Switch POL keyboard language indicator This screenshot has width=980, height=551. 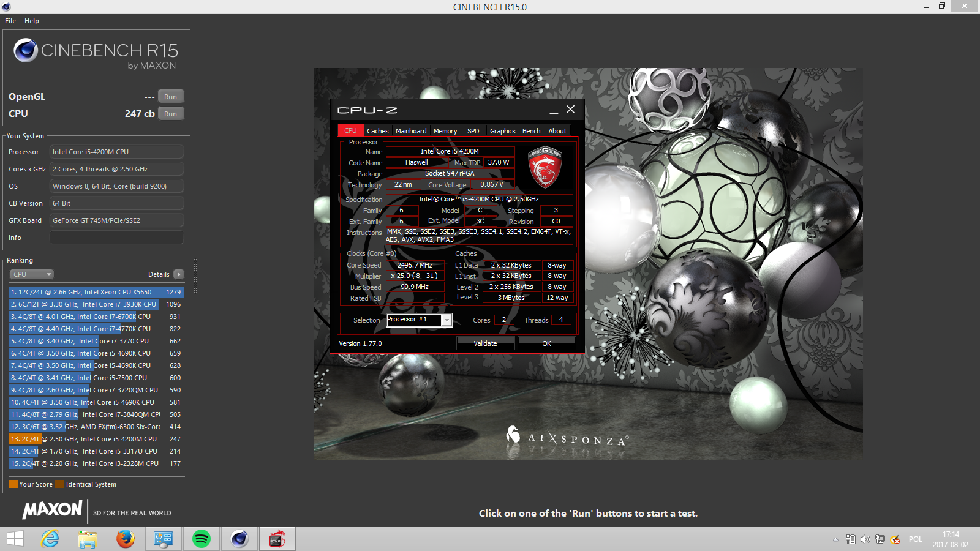915,539
